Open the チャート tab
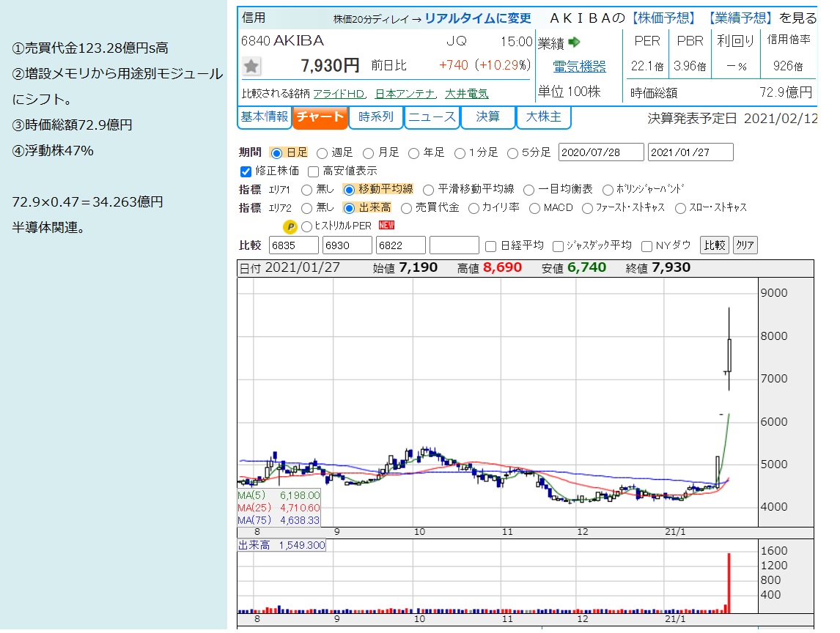This screenshot has height=633, width=840. pyautogui.click(x=320, y=116)
